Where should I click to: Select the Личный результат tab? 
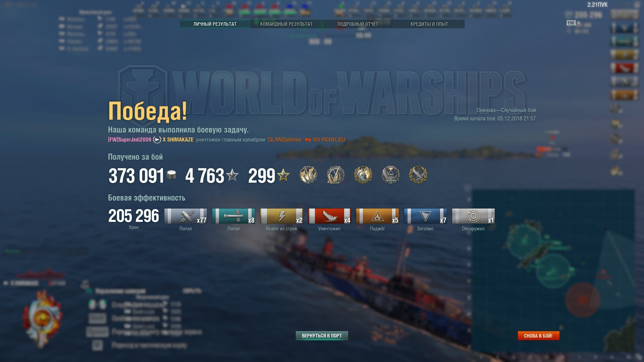215,24
